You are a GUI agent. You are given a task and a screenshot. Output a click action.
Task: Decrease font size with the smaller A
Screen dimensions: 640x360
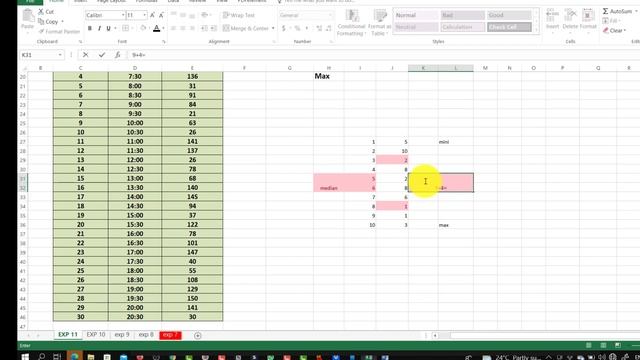click(161, 15)
